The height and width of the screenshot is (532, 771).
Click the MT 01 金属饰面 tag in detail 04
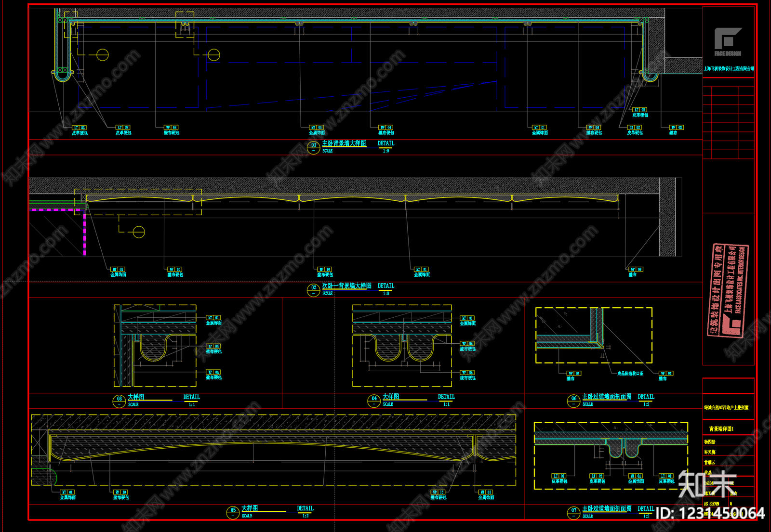click(x=467, y=321)
